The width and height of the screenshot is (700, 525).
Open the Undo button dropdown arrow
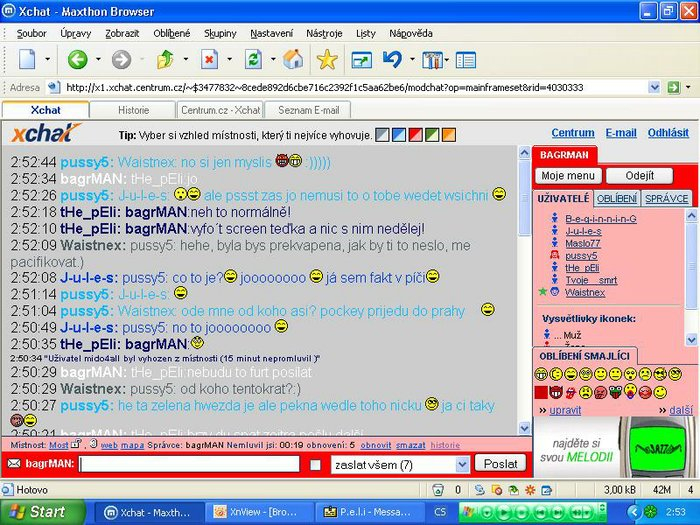point(412,59)
